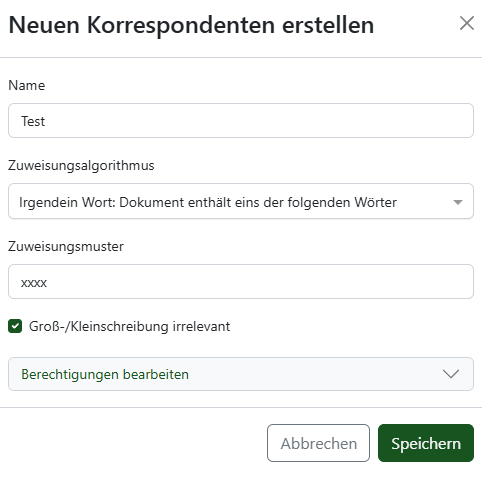Place cursor after 'xxxx' pattern text
Screen dimensions: 482x478
click(x=48, y=283)
